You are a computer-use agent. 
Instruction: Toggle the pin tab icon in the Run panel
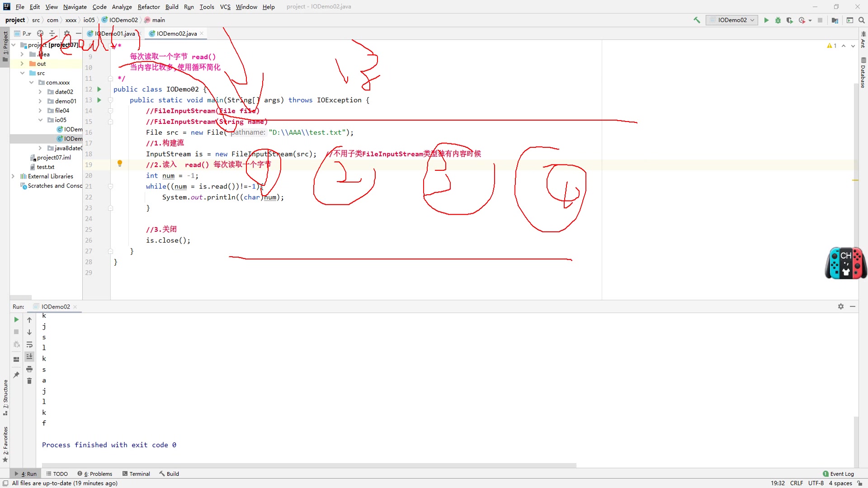coord(16,375)
